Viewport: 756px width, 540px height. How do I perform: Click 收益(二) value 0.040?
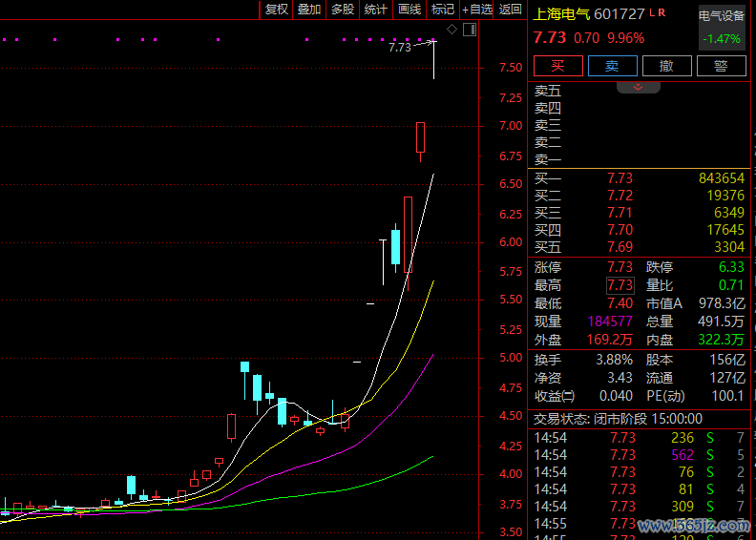pyautogui.click(x=616, y=396)
